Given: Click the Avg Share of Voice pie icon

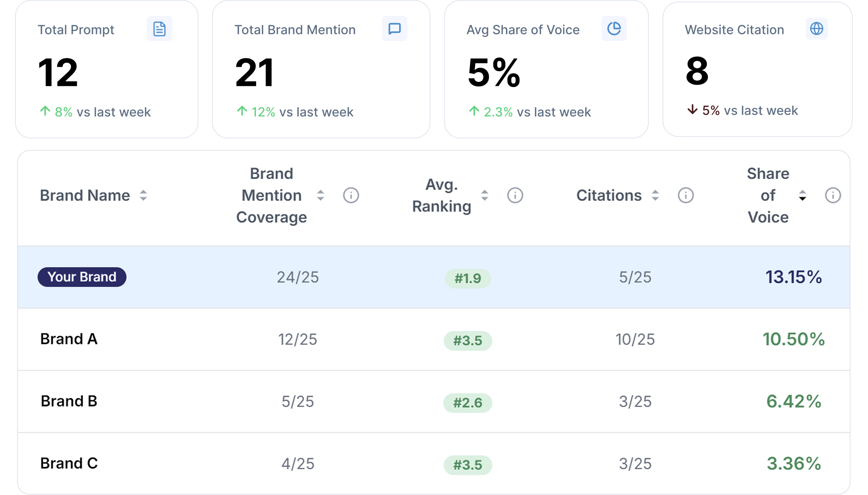Looking at the screenshot, I should (x=614, y=29).
